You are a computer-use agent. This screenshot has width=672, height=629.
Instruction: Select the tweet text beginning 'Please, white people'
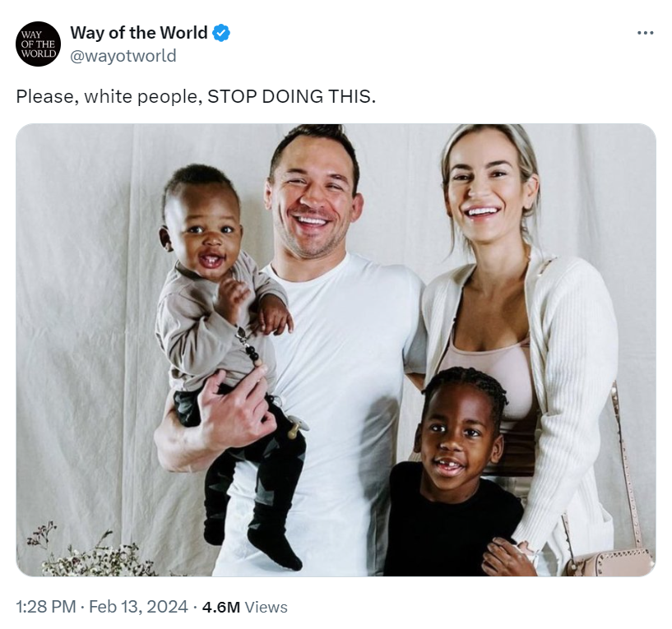click(196, 97)
